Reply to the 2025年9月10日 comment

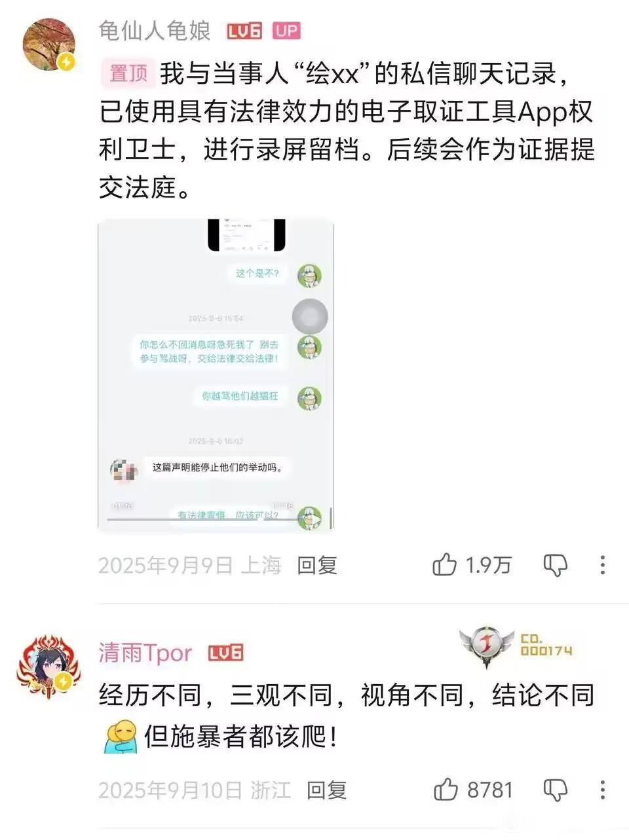tap(326, 790)
